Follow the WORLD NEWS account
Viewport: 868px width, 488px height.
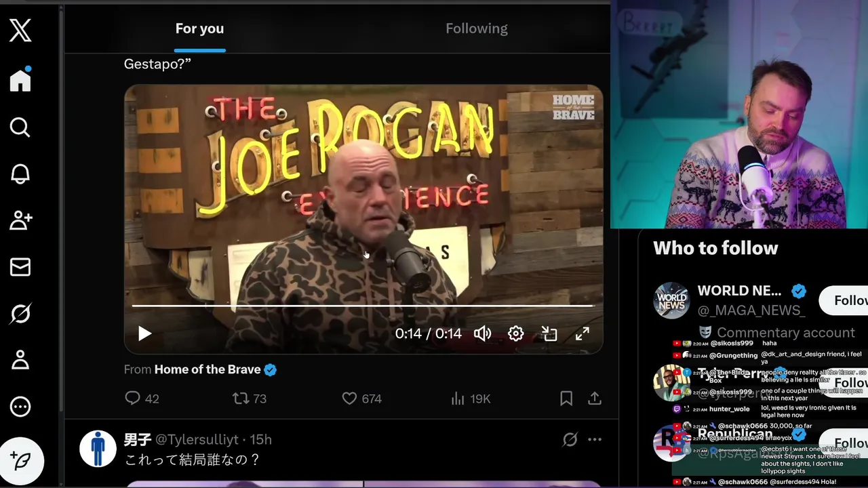coord(844,300)
